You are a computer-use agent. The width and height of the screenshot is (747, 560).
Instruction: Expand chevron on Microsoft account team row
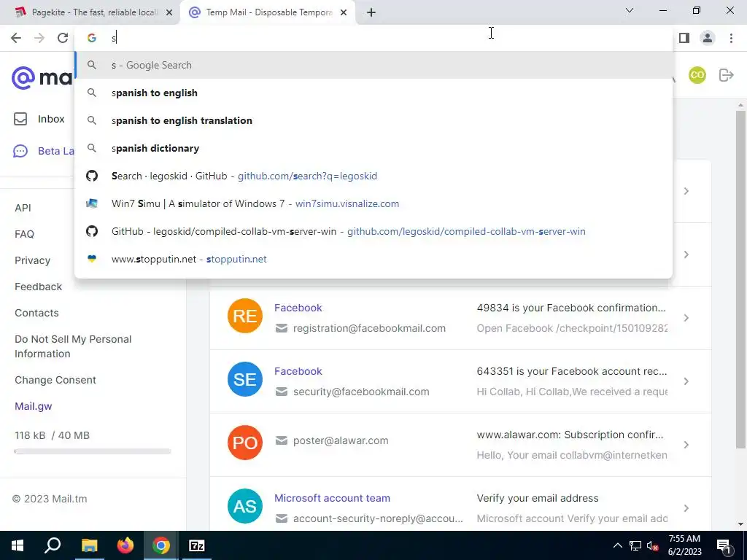point(686,508)
